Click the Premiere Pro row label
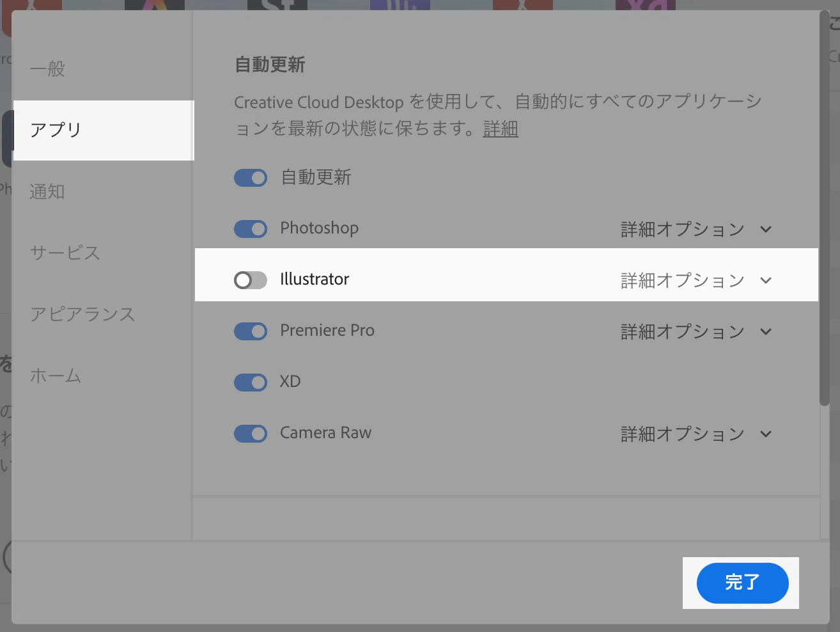The height and width of the screenshot is (632, 840). tap(327, 331)
